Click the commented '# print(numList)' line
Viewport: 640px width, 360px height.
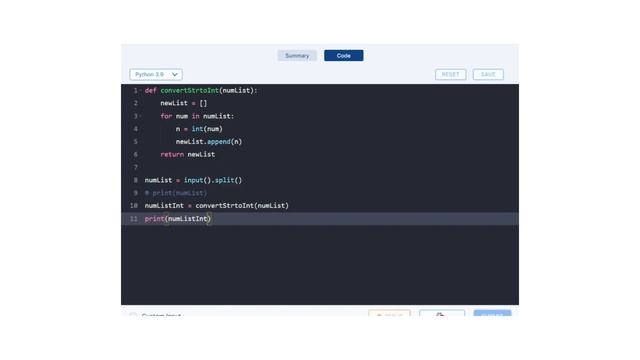(176, 193)
